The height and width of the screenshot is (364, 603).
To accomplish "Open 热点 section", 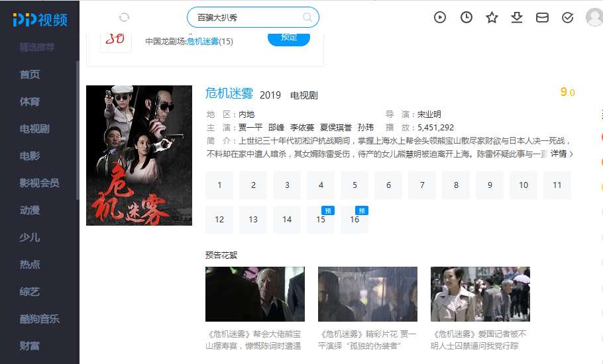I will [x=30, y=265].
